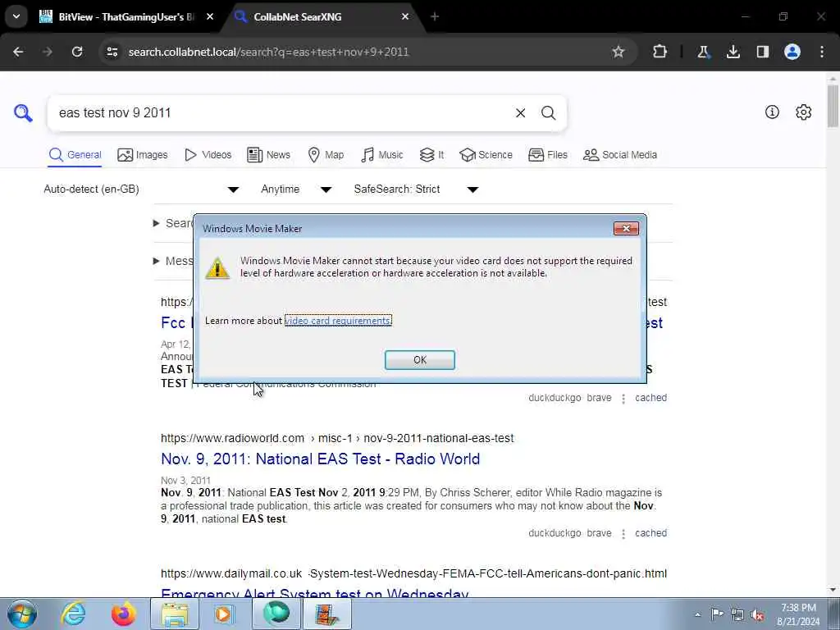Open cached version of Radio World result
Viewport: 840px width, 630px height.
[x=651, y=533]
